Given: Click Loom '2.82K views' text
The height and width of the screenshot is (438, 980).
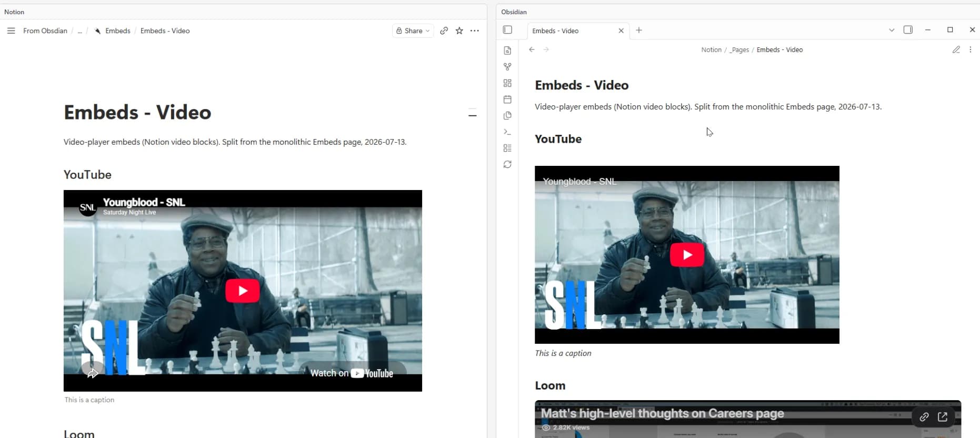Looking at the screenshot, I should tap(571, 427).
